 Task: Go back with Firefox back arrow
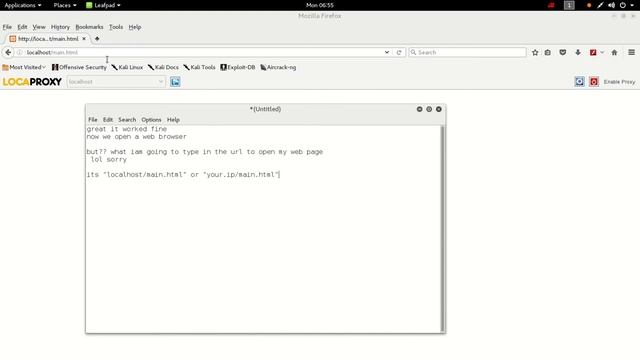tap(8, 52)
